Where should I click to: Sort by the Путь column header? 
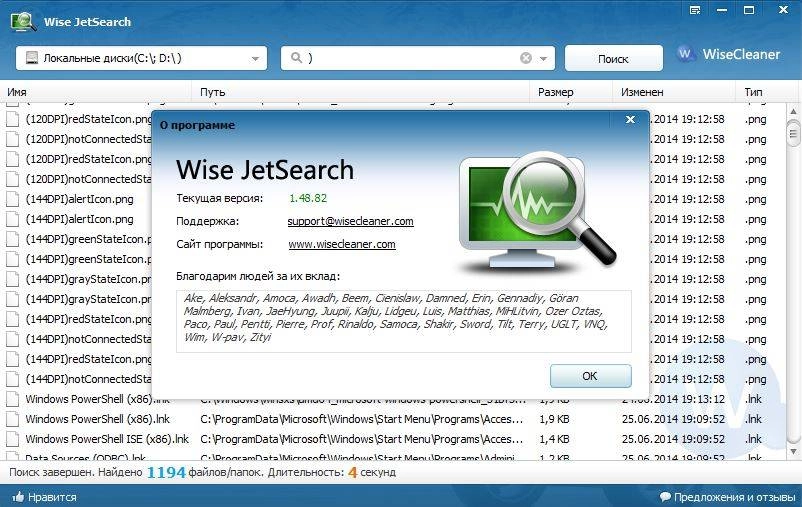361,92
